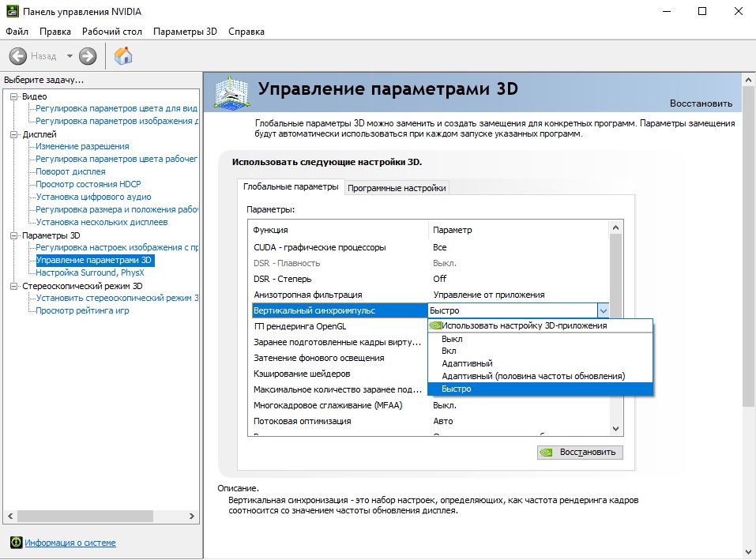
Task: Click the Forward arrow icon
Action: (x=88, y=56)
